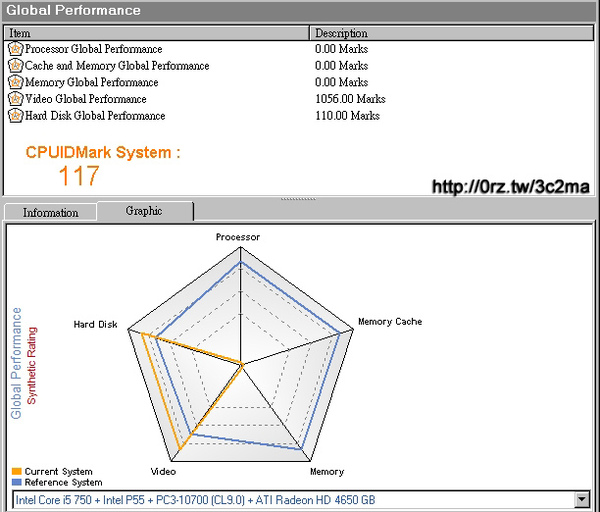Switch to the Information tab
600x512 pixels.
pos(50,212)
